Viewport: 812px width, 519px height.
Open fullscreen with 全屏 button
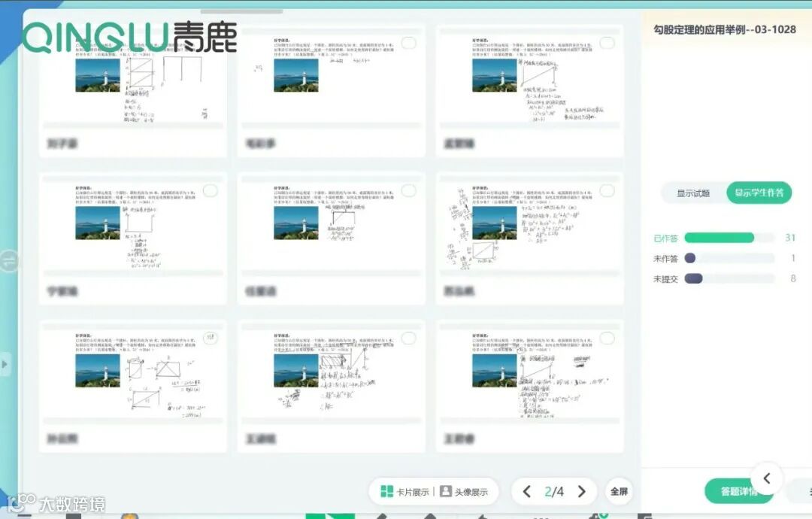619,492
